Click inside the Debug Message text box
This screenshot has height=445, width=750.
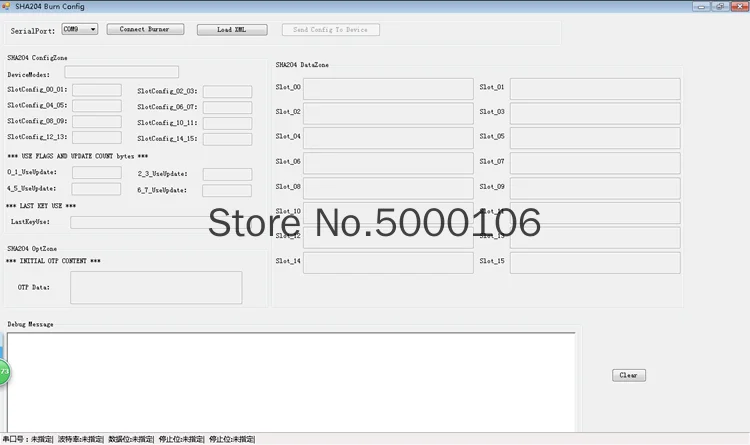coord(291,382)
